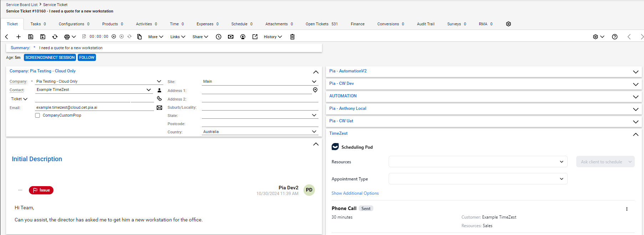Click the person-in-circle icon in the toolbar
This screenshot has width=644, height=235.
[x=243, y=37]
